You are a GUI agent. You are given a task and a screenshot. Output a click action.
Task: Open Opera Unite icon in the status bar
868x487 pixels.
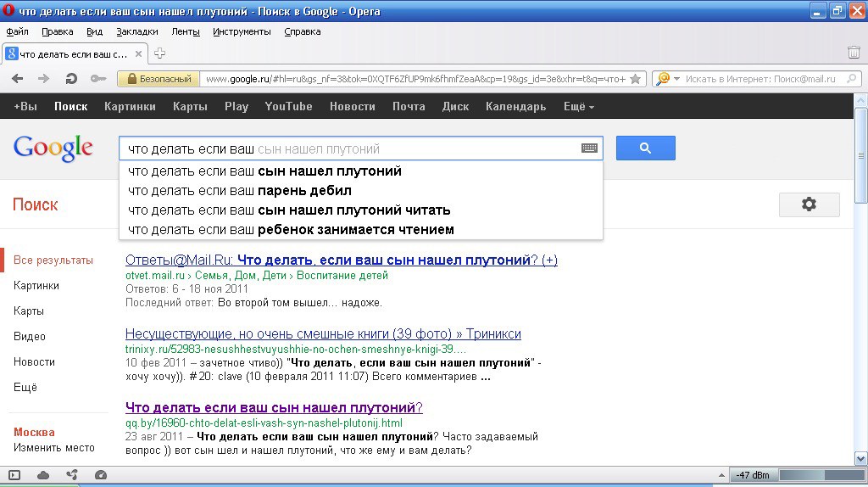tap(72, 475)
